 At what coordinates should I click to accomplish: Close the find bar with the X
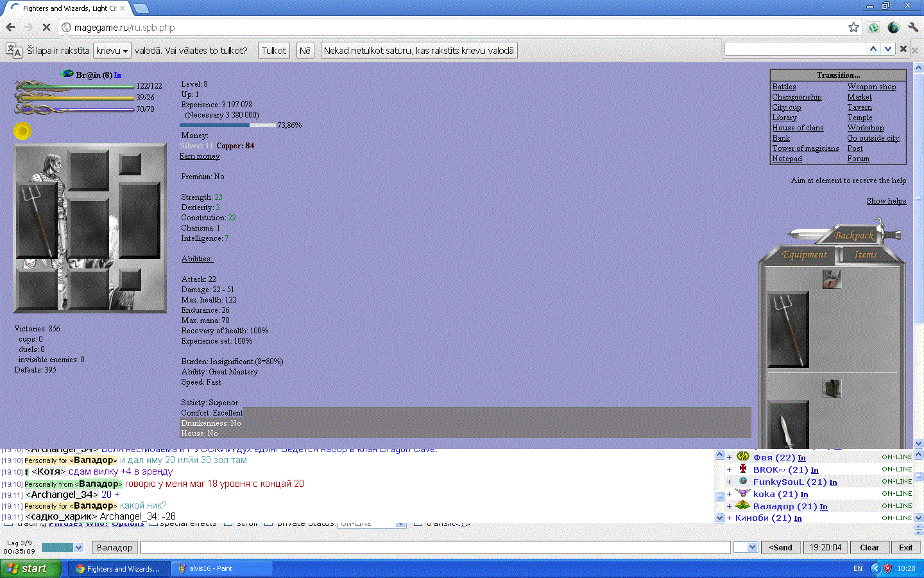click(903, 49)
